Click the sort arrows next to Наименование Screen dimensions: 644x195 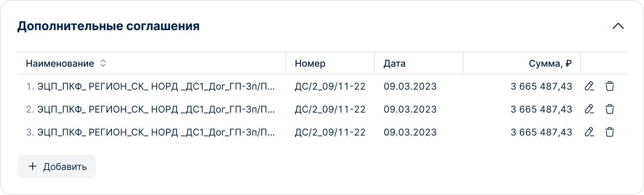tap(103, 63)
